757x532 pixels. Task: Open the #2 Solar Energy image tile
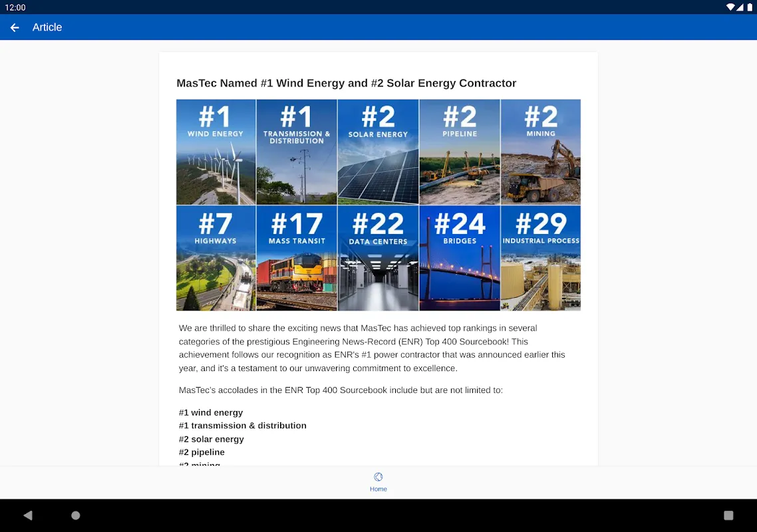378,152
